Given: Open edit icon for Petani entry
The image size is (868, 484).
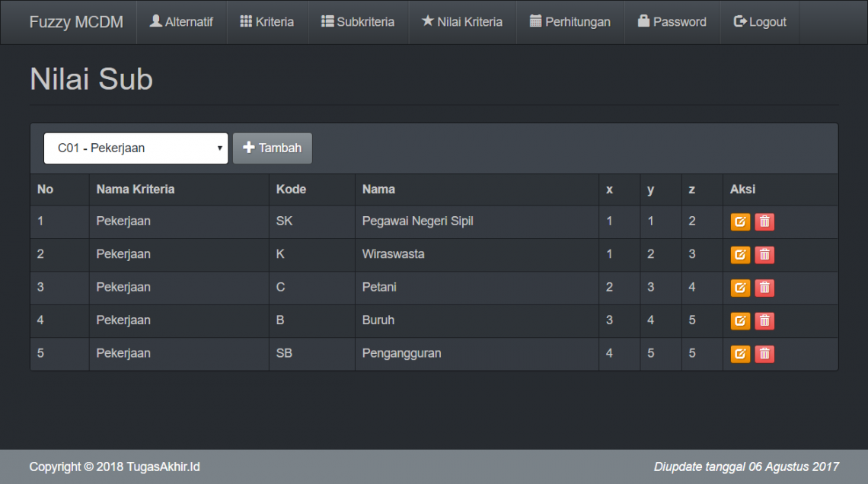Looking at the screenshot, I should click(x=740, y=288).
